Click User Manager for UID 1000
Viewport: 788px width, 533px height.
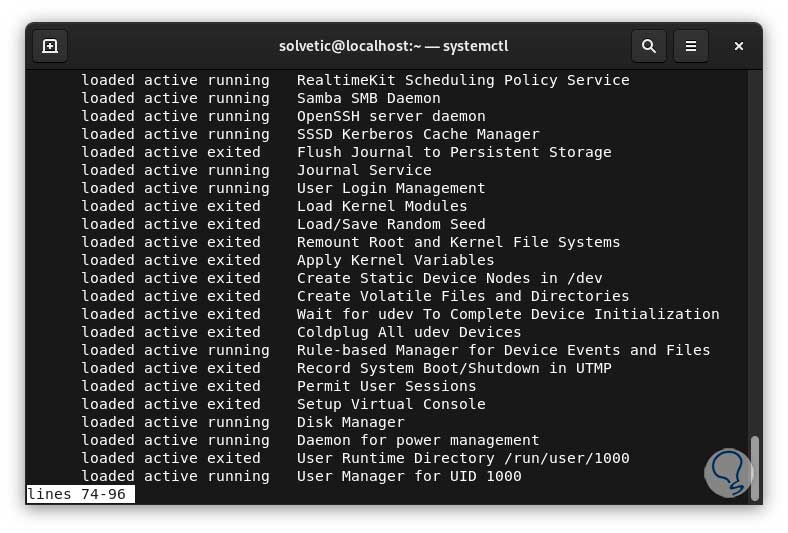[409, 476]
